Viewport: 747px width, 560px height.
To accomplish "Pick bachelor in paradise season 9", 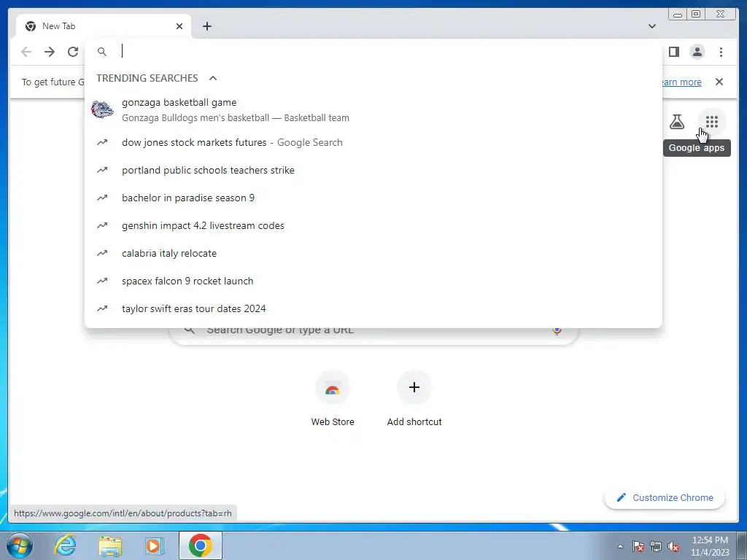I will click(373, 198).
